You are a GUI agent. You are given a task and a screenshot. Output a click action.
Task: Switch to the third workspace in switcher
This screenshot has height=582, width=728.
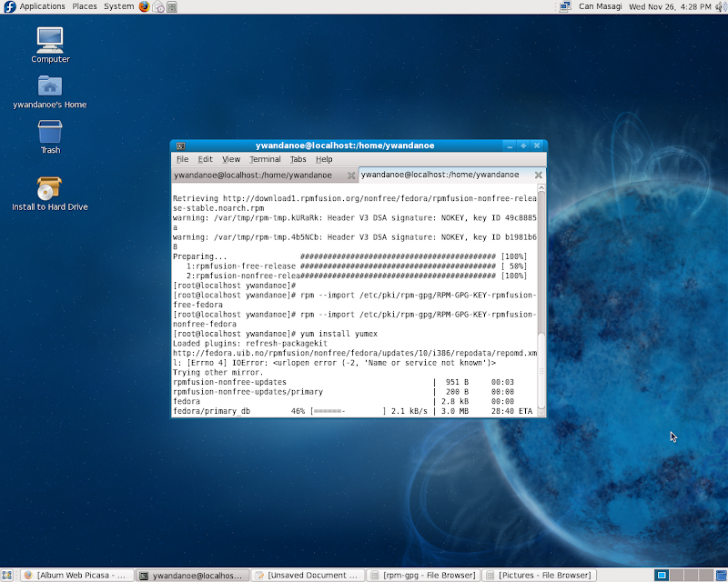click(692, 576)
